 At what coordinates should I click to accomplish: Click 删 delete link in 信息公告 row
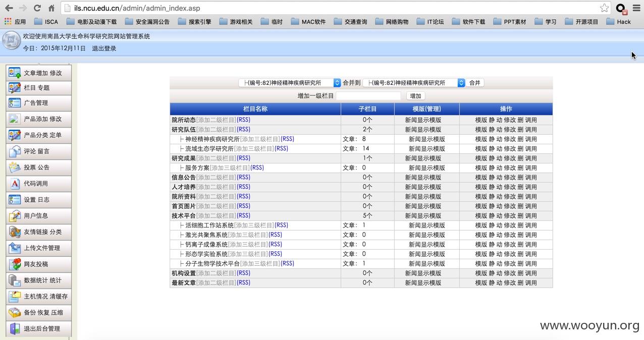[520, 178]
